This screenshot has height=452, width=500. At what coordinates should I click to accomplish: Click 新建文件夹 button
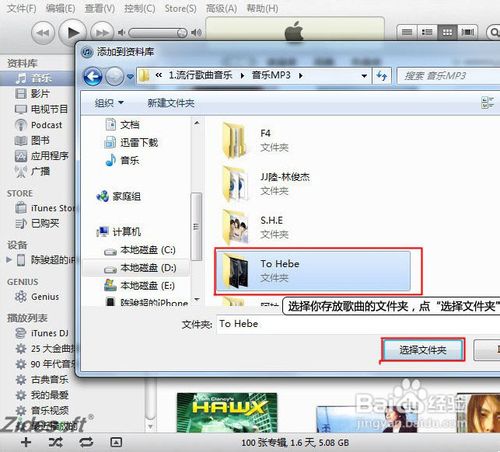click(171, 103)
